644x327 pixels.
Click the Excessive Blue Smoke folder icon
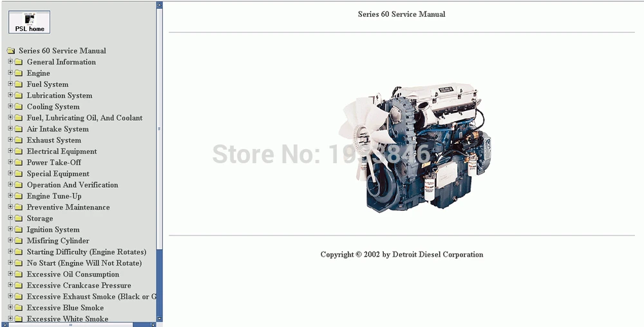(x=19, y=307)
